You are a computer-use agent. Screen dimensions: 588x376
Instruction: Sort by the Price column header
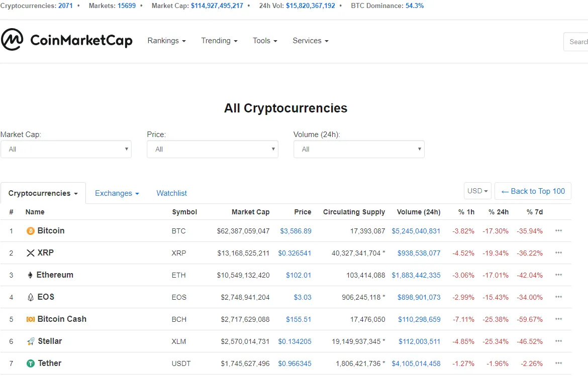click(303, 212)
